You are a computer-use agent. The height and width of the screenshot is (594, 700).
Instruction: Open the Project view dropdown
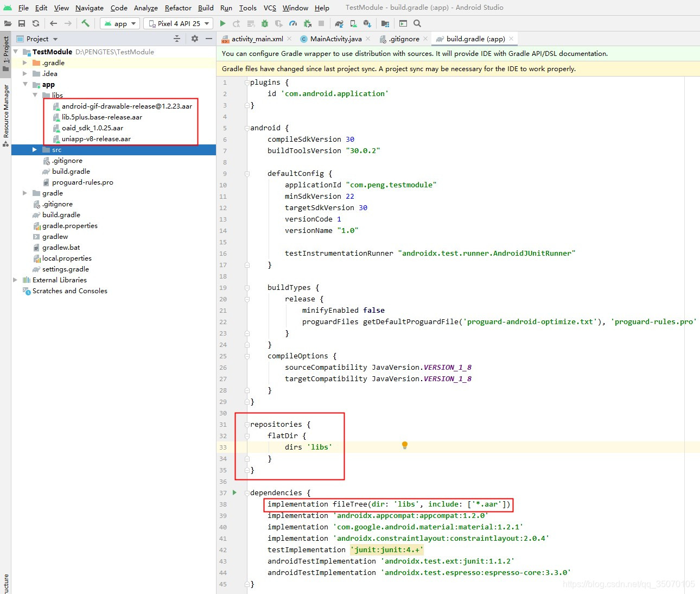(37, 39)
